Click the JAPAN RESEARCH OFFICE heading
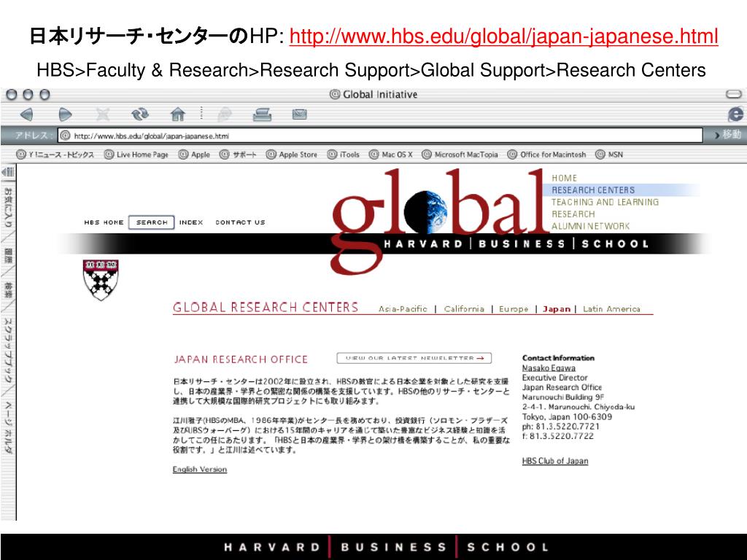The width and height of the screenshot is (747, 560). 241,359
